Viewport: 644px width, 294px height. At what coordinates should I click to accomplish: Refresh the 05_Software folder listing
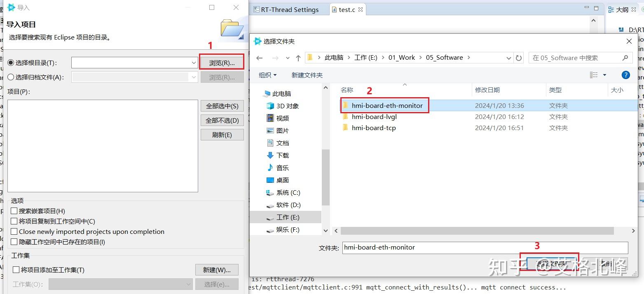(519, 58)
